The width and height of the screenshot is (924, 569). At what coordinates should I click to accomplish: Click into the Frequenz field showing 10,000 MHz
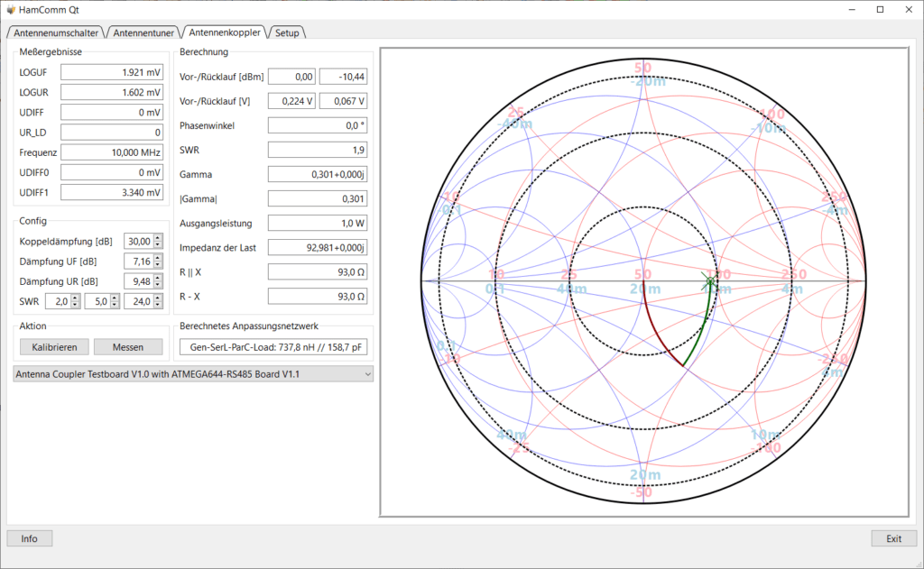pos(112,152)
